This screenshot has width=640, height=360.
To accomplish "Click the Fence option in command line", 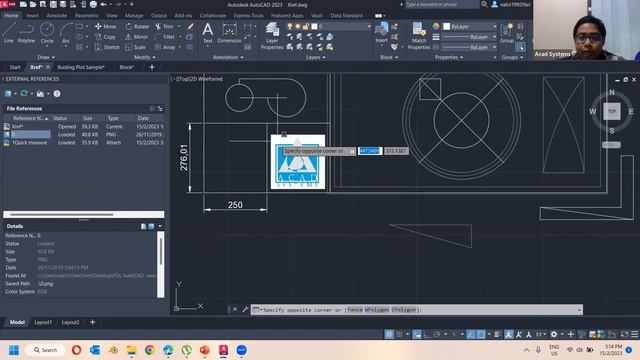I will tap(355, 310).
